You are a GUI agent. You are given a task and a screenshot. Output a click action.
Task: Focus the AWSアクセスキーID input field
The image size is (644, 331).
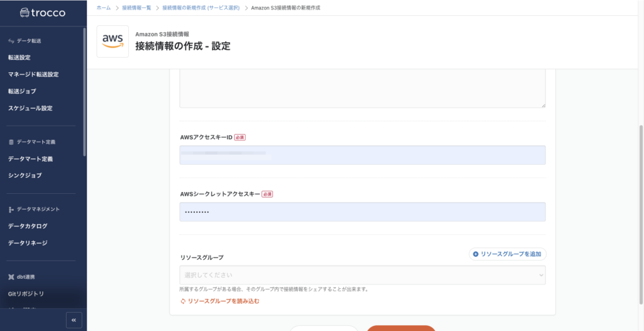362,155
